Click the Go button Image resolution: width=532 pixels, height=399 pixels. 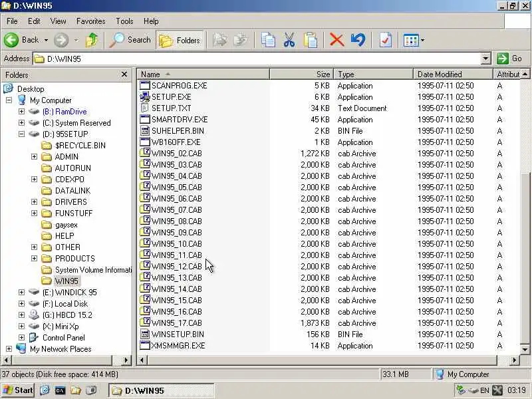[510, 59]
